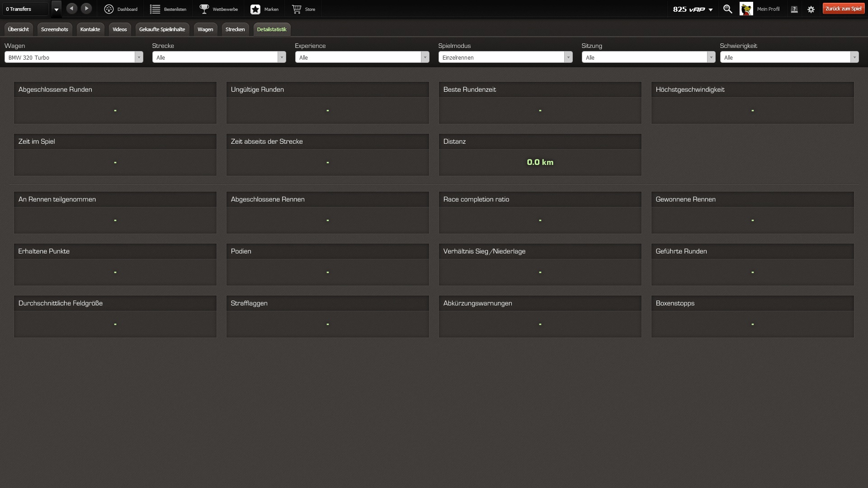Expand the 0 Transfers dropdown arrow
Screen dimensions: 868x488
click(x=57, y=9)
